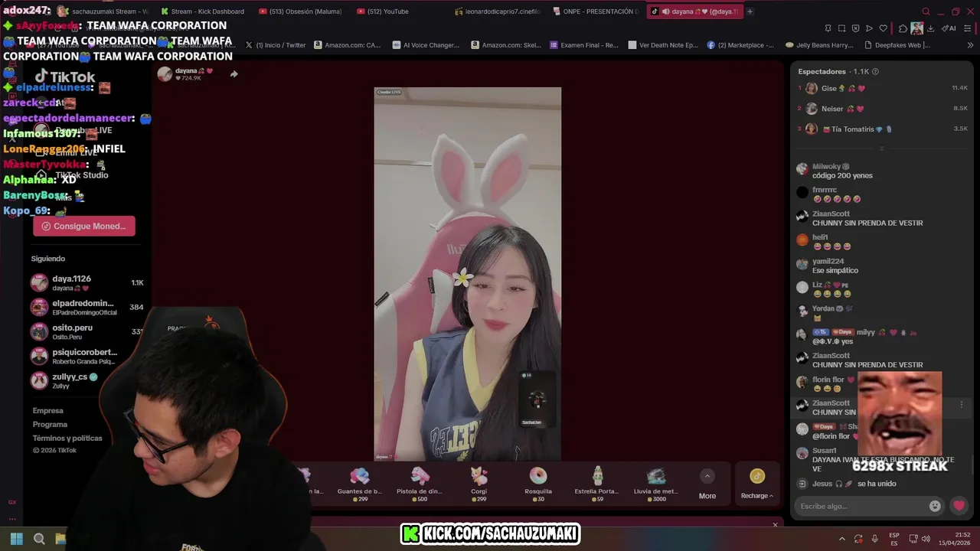Open the Inicio / Twitter bookmark
Image resolution: width=980 pixels, height=551 pixels.
276,45
